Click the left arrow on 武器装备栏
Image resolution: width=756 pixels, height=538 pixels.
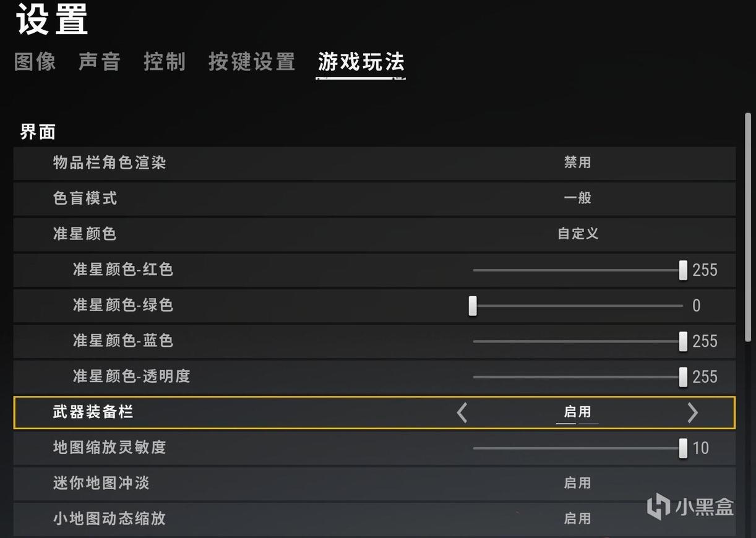tap(462, 412)
